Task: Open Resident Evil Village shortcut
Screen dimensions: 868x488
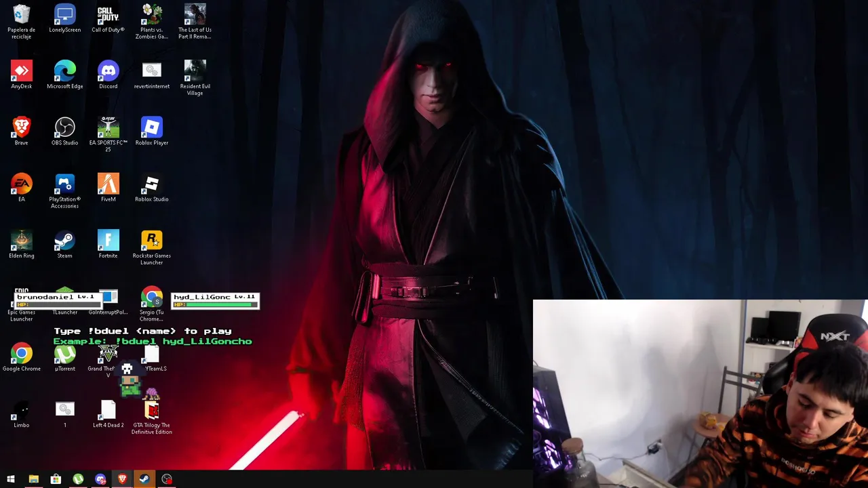Action: pos(195,78)
